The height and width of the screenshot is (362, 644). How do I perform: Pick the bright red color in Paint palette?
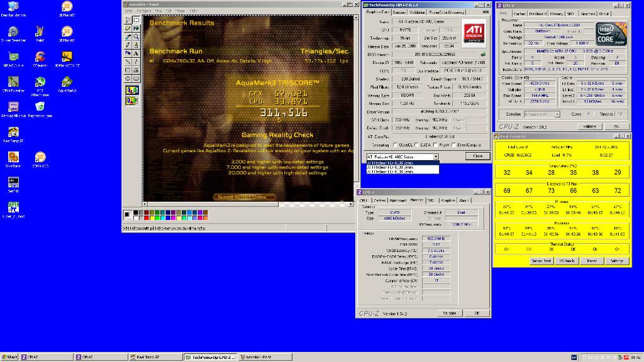click(x=147, y=217)
